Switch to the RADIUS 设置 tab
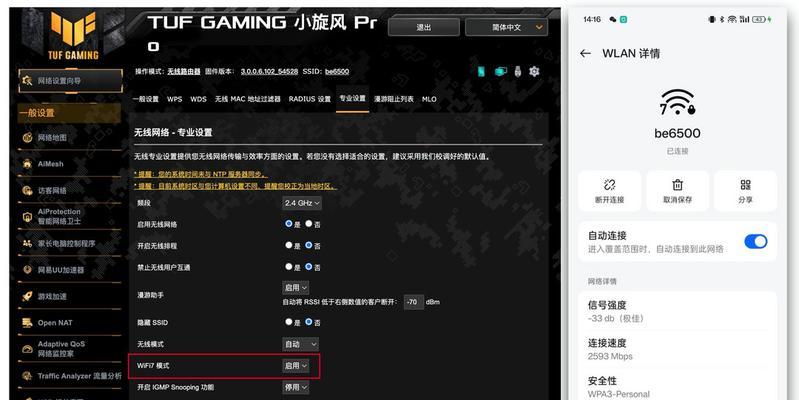 point(310,99)
